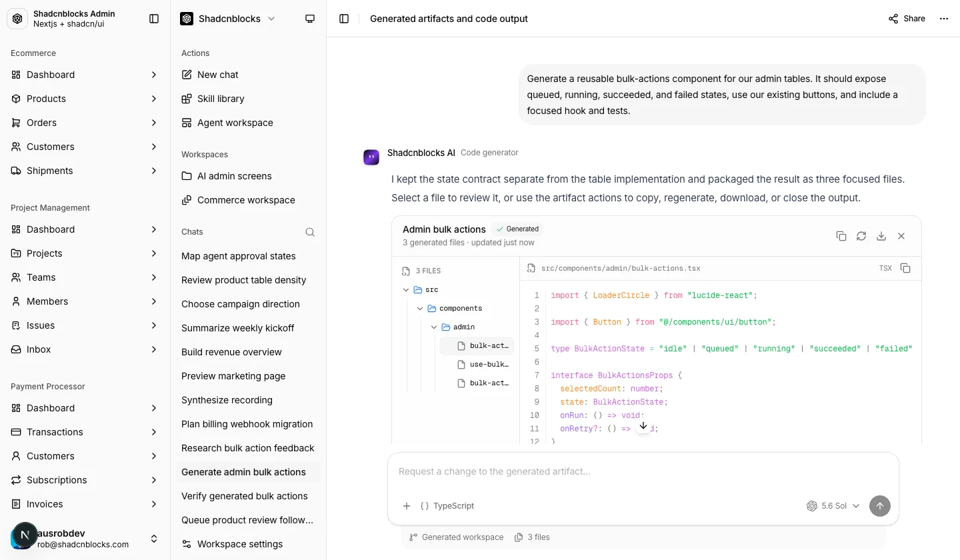Open the Shadcnblocks workspace dropdown
960x560 pixels.
(x=228, y=19)
